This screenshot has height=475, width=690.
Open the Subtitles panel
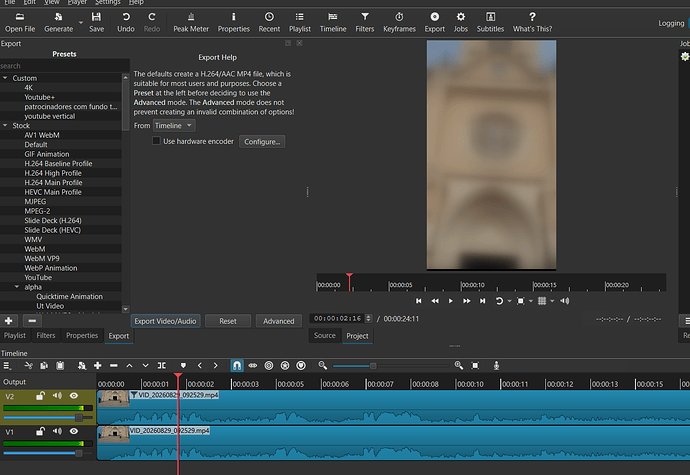(x=490, y=22)
